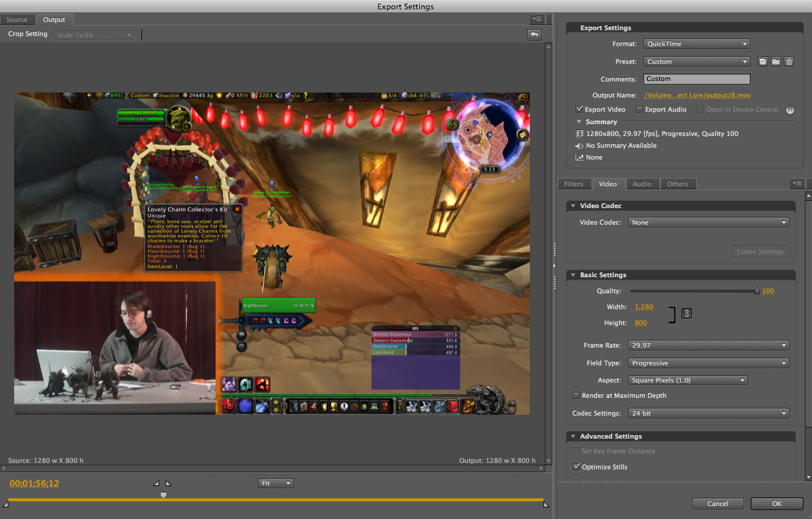Click the orange timeline work area bar
The image size is (812, 519).
pos(276,500)
